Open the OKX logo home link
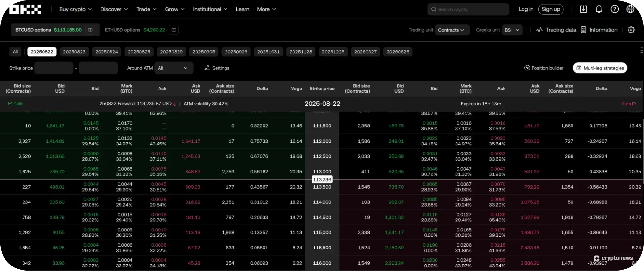Viewport: 644px width, 271px height. coord(25,9)
